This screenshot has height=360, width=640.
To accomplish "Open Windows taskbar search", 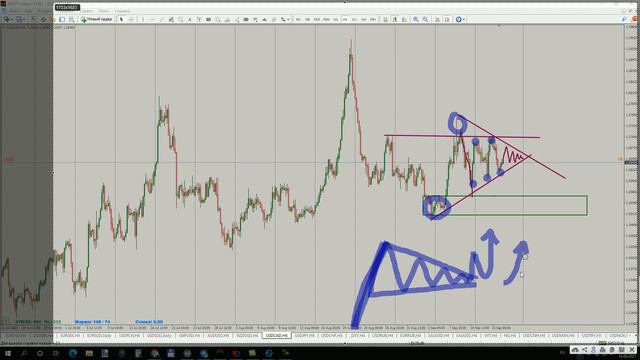I will [24, 353].
